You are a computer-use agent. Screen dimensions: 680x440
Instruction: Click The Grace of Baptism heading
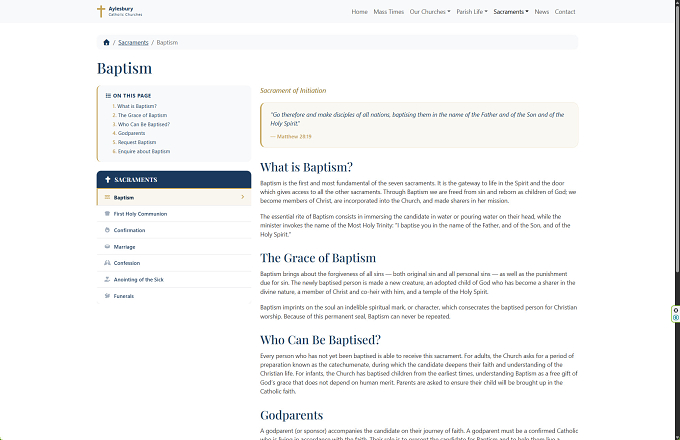318,258
